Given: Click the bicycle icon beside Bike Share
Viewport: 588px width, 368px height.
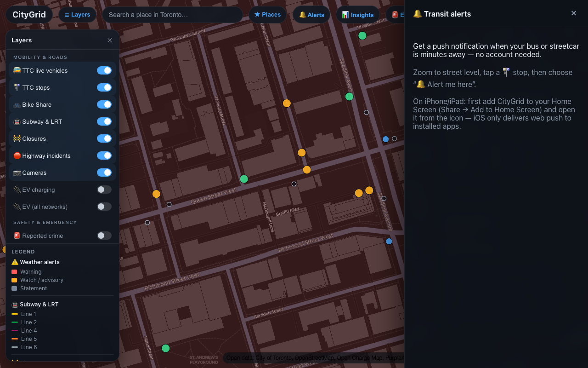Looking at the screenshot, I should [17, 104].
